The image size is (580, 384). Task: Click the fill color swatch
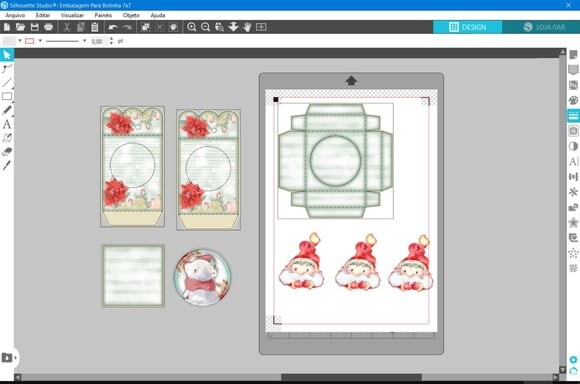click(x=9, y=41)
